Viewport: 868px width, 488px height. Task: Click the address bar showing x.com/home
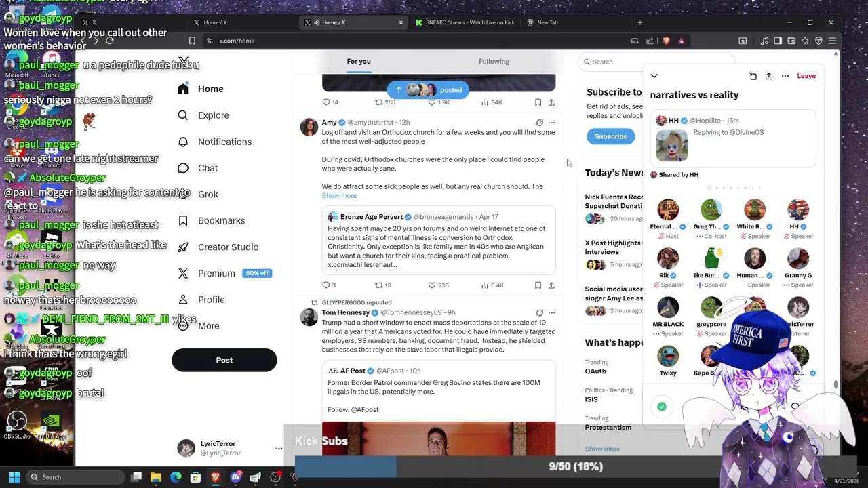pos(420,41)
